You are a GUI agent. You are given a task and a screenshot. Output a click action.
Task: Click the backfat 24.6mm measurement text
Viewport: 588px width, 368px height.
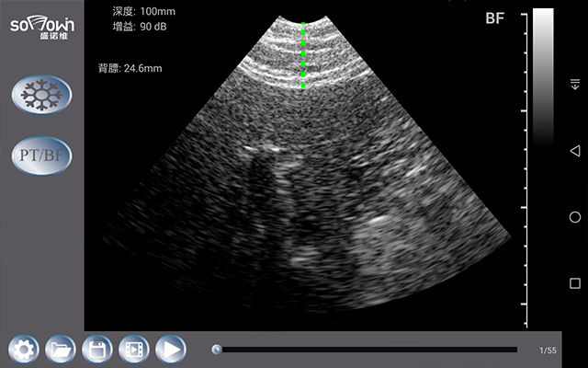[130, 68]
